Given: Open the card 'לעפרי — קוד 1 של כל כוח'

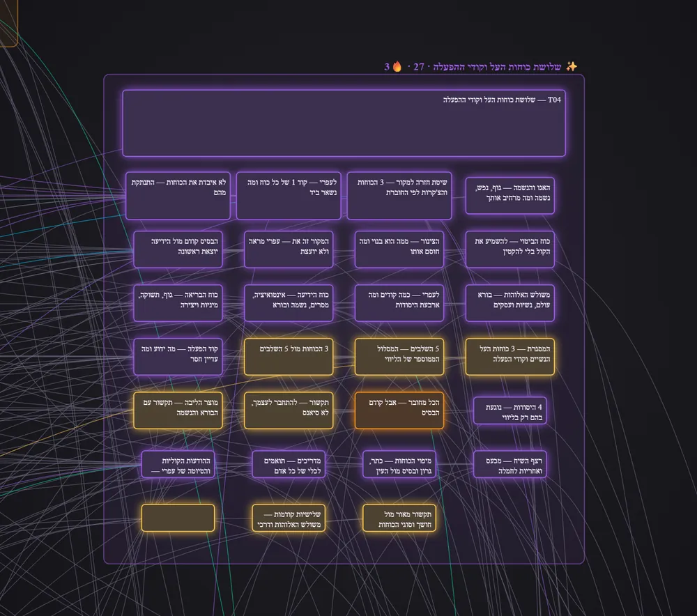Looking at the screenshot, I should 289,196.
